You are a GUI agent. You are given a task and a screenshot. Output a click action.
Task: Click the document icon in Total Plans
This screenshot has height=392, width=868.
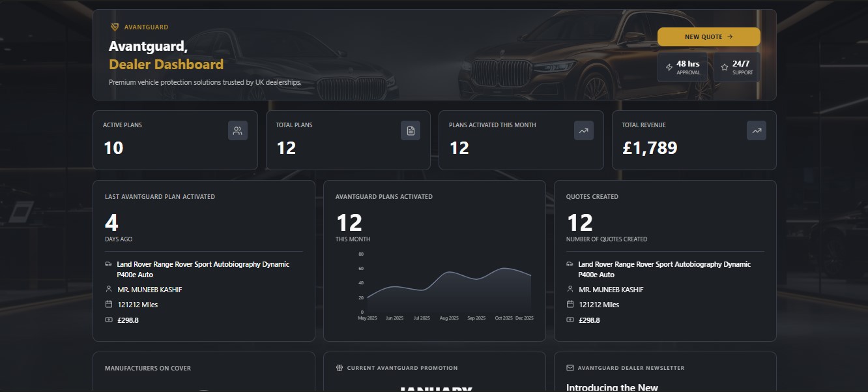411,130
